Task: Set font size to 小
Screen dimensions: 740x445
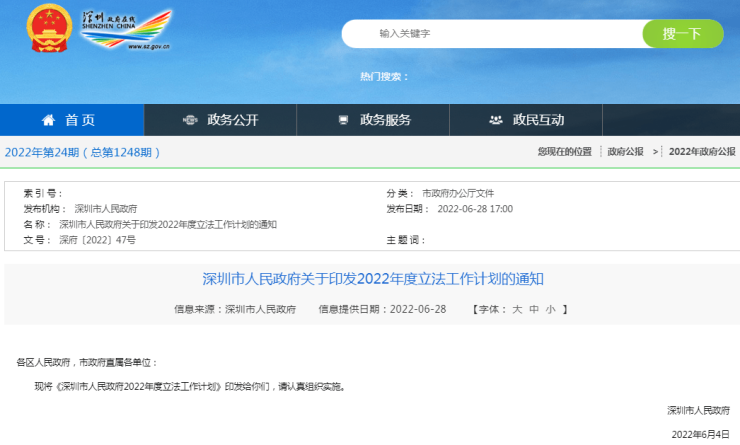Action: point(550,310)
